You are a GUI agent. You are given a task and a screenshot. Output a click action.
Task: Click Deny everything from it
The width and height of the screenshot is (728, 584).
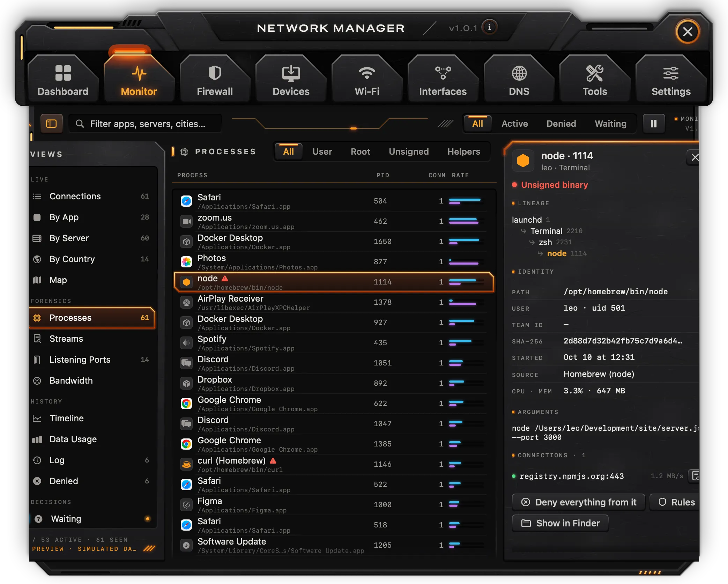[x=578, y=502]
